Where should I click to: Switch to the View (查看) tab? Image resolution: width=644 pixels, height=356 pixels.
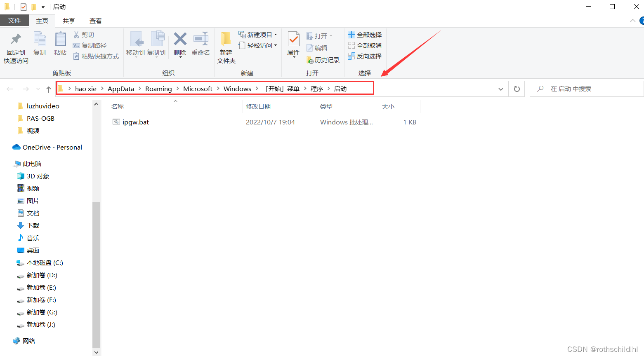click(96, 21)
